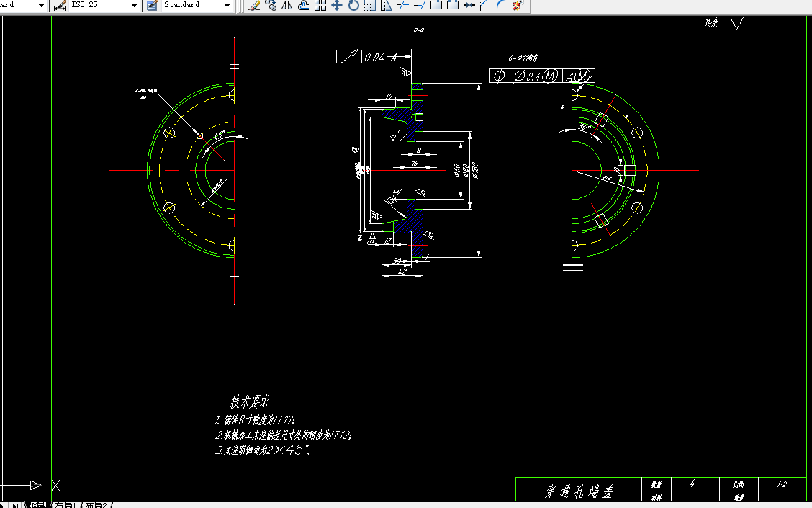Expand the Standard table style dropdown
This screenshot has width=812, height=508.
pos(227,5)
